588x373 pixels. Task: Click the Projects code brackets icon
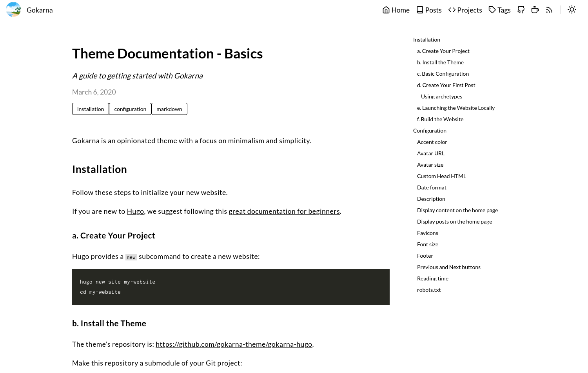452,10
